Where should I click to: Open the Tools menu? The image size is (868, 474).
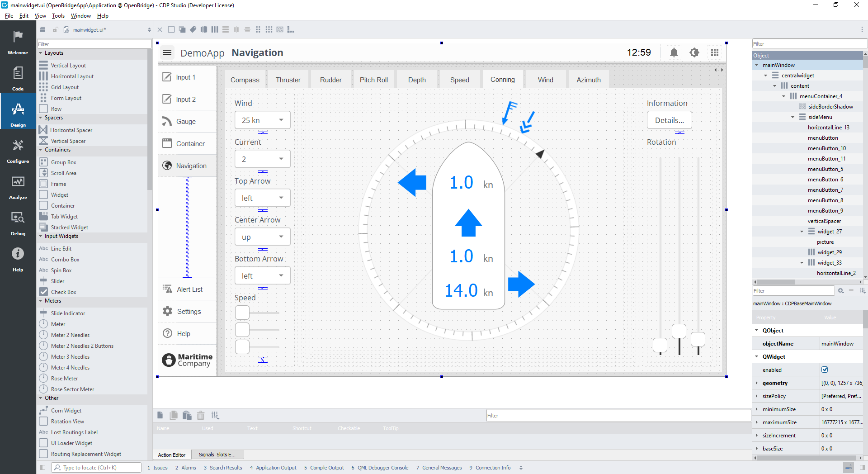click(x=58, y=15)
